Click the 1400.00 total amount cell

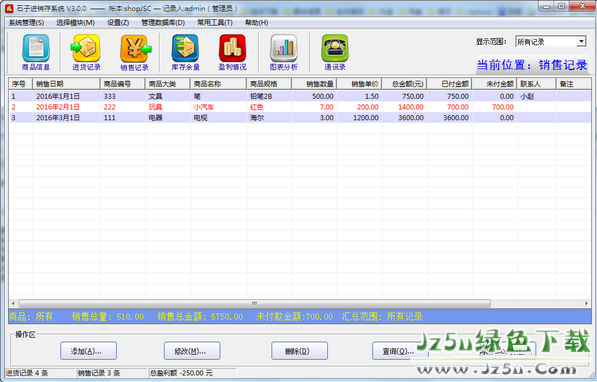point(405,107)
